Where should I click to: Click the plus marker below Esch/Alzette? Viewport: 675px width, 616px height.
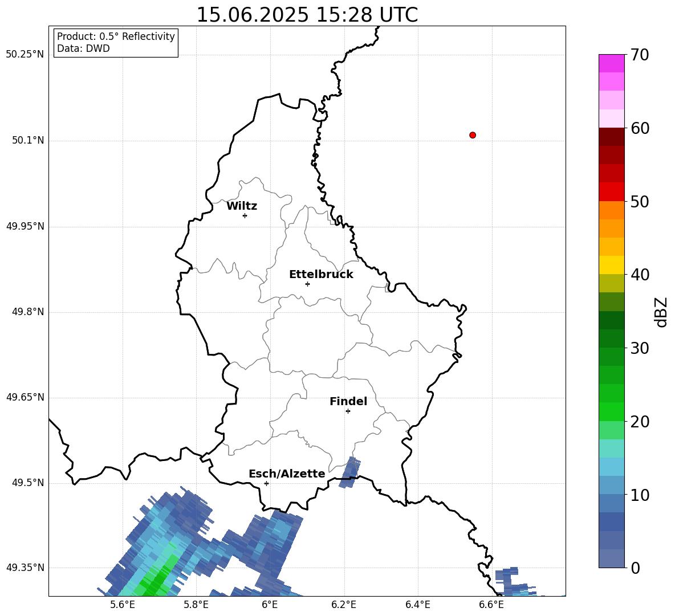[266, 483]
